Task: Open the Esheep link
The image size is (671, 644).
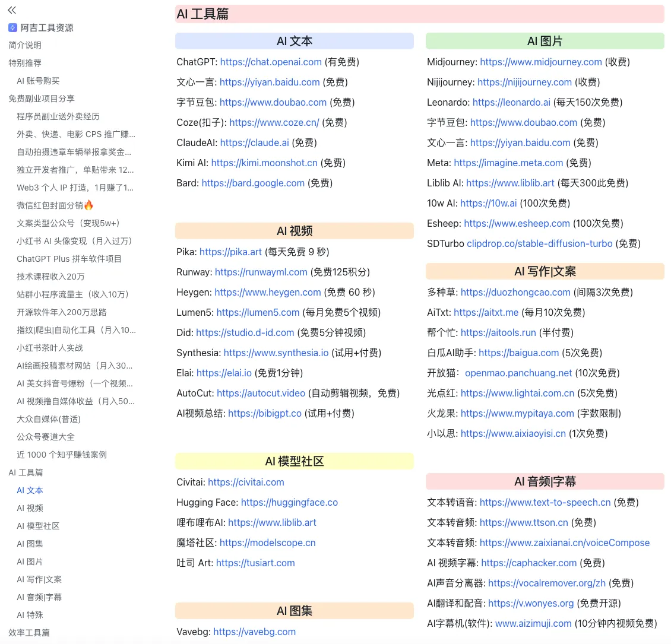Action: 517,223
